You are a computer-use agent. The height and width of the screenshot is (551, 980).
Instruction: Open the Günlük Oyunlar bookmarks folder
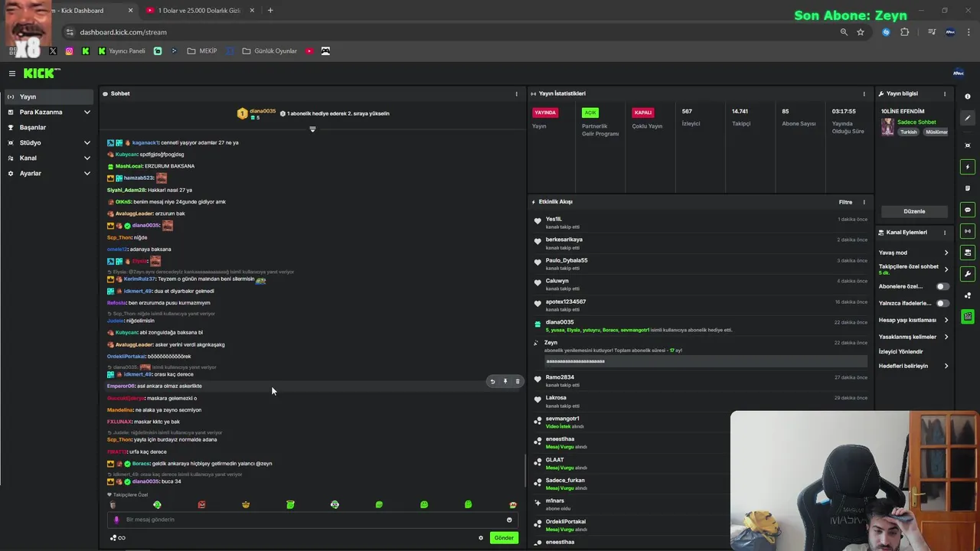coord(269,51)
